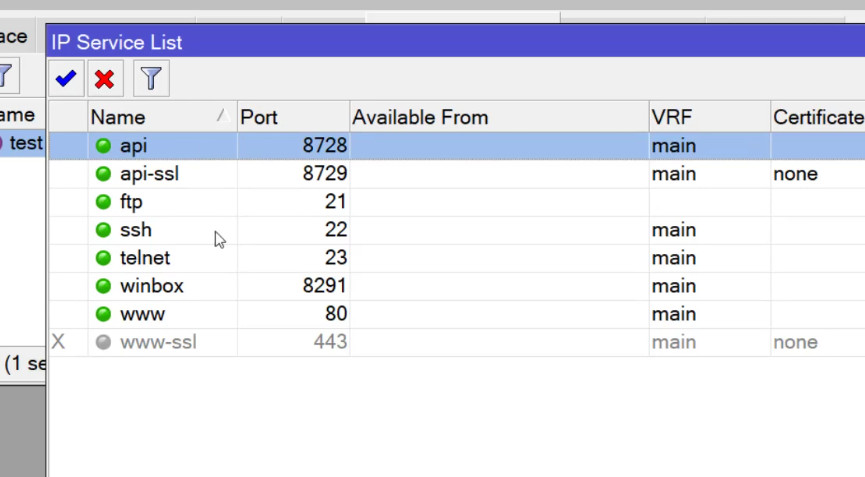Image resolution: width=865 pixels, height=477 pixels.
Task: Select the telnet service row
Action: tap(457, 258)
